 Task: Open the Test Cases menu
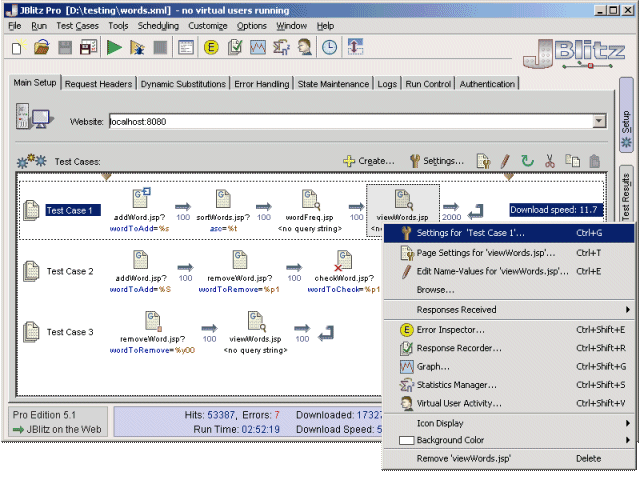tap(77, 26)
